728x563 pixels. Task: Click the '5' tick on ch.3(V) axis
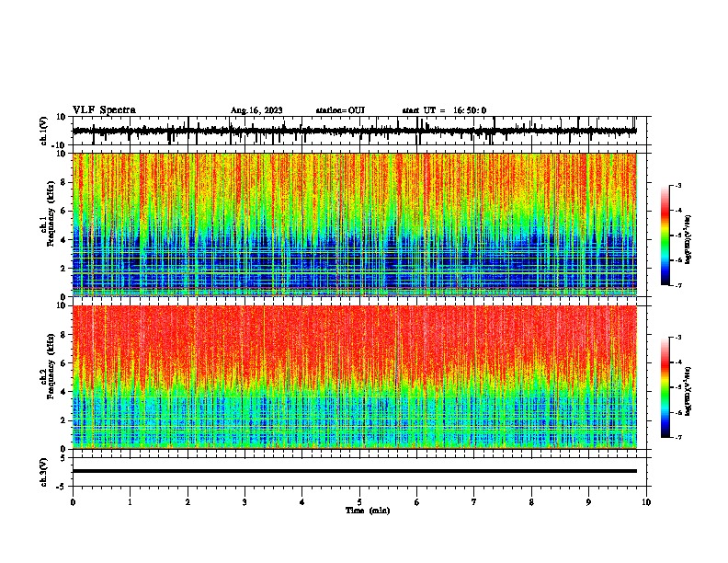(x=63, y=458)
